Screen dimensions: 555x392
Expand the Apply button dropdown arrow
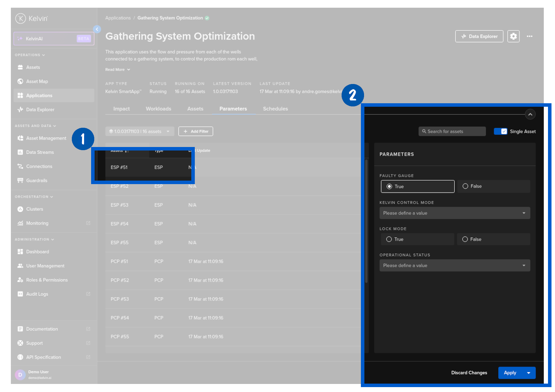(529, 373)
